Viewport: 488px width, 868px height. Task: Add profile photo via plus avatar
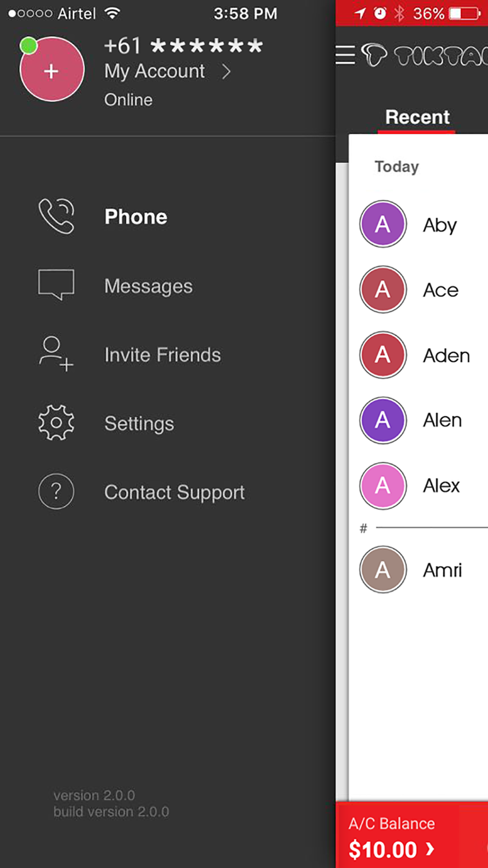coord(52,69)
